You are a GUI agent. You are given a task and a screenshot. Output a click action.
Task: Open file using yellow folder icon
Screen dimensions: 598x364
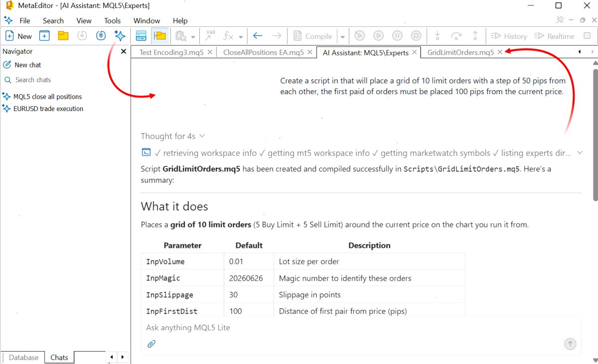click(63, 36)
